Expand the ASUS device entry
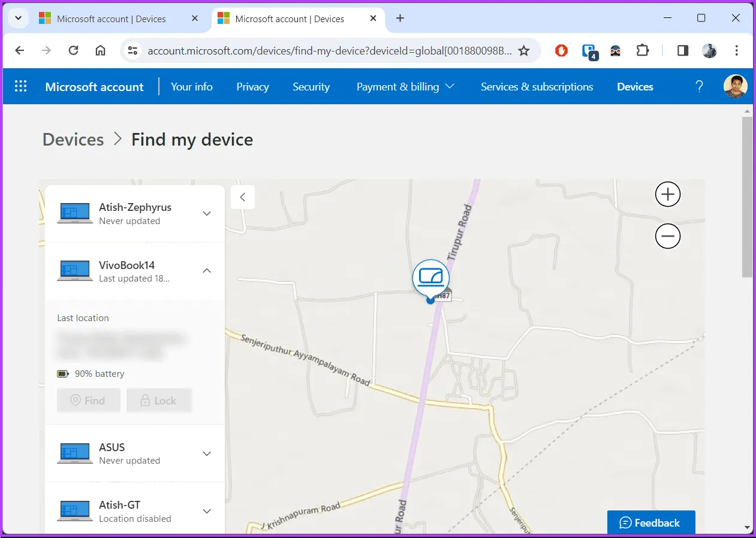The height and width of the screenshot is (538, 756). [206, 454]
